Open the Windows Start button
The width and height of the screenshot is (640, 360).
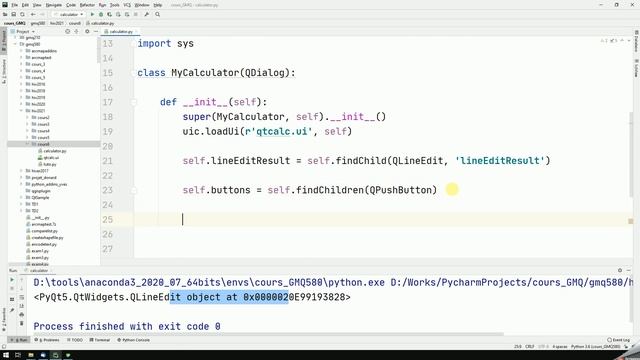(6, 355)
